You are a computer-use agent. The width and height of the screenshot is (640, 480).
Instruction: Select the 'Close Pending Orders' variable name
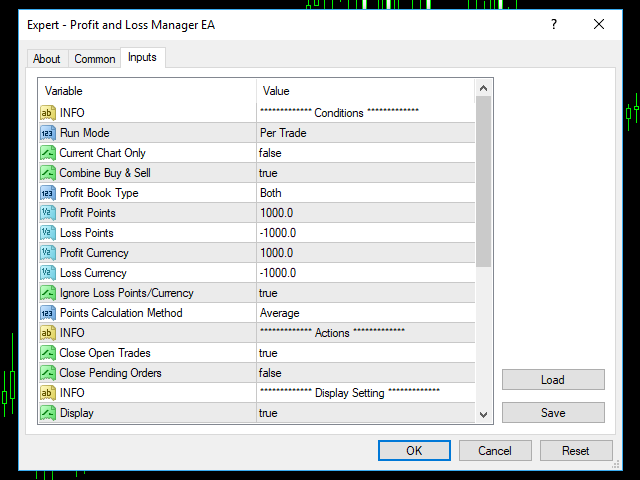point(110,373)
